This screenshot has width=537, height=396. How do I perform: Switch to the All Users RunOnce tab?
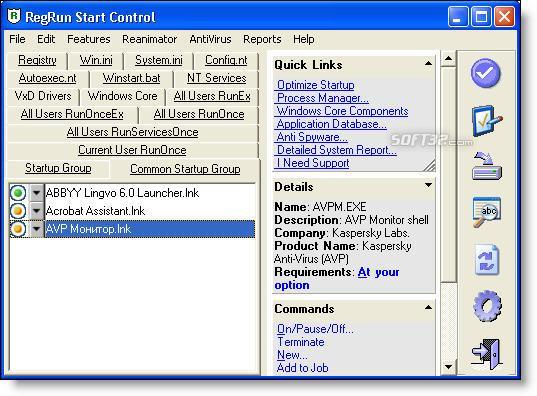pyautogui.click(x=199, y=114)
